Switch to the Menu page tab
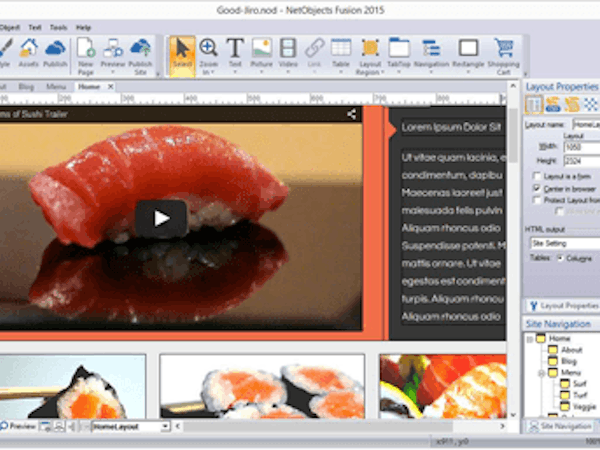Image resolution: width=600 pixels, height=450 pixels. 56,87
